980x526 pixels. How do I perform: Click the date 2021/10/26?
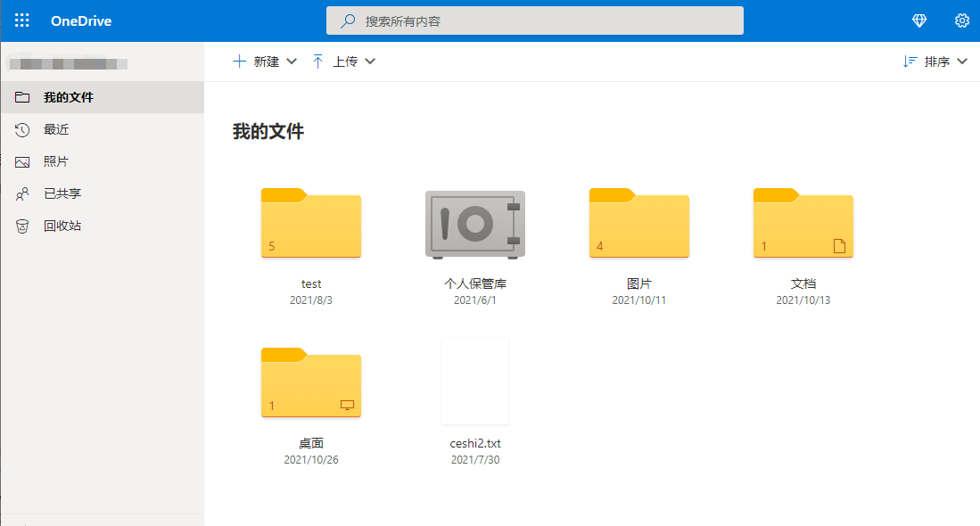pos(311,460)
